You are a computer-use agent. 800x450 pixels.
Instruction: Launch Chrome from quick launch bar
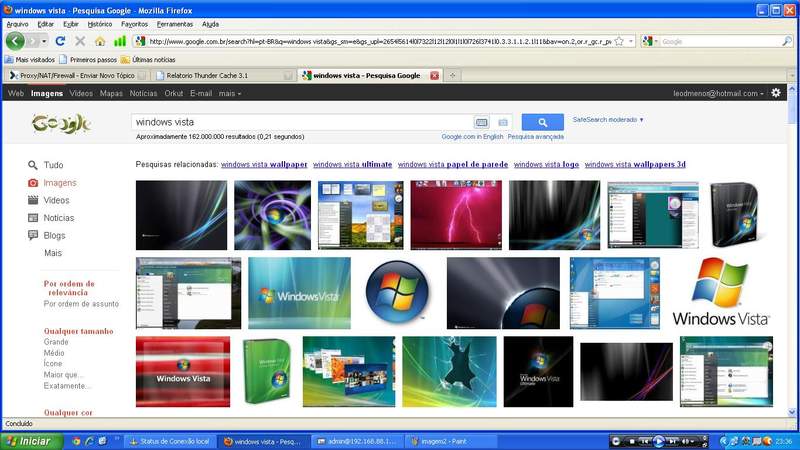(x=76, y=441)
